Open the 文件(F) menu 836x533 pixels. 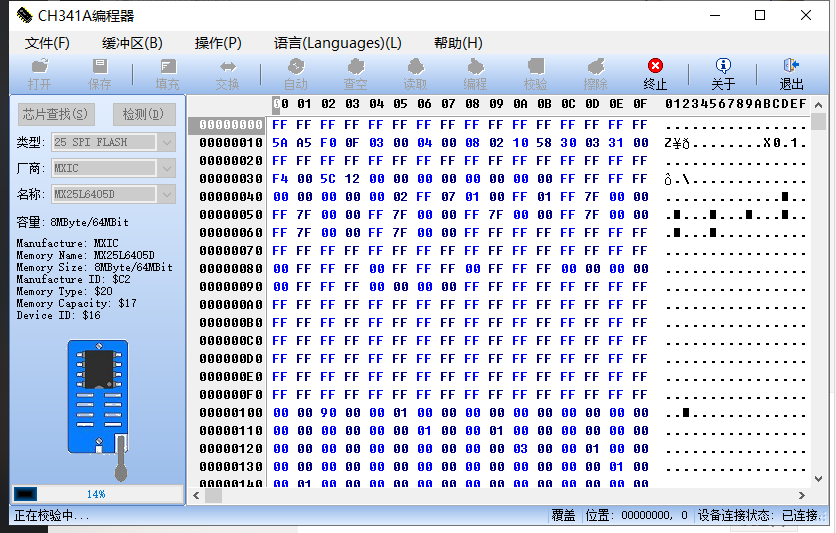[x=47, y=43]
